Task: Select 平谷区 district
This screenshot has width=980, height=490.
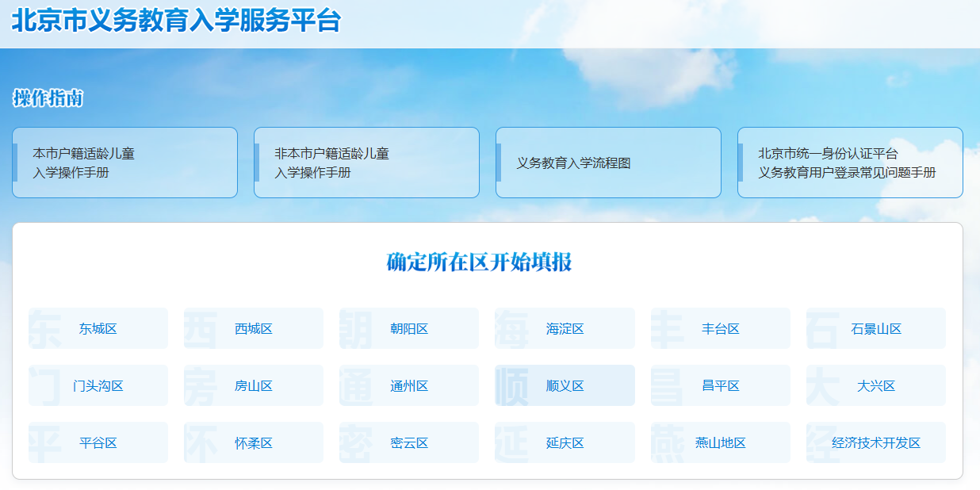Action: pyautogui.click(x=98, y=442)
